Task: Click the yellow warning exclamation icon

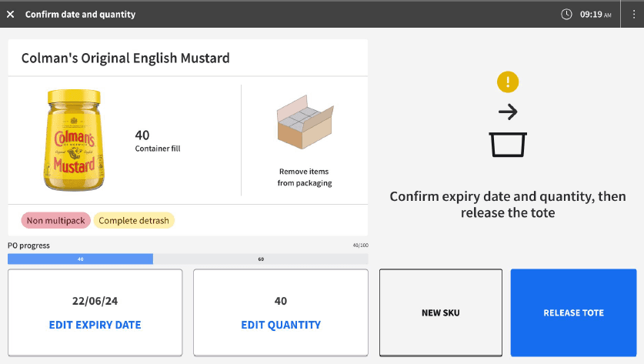Action: point(508,82)
